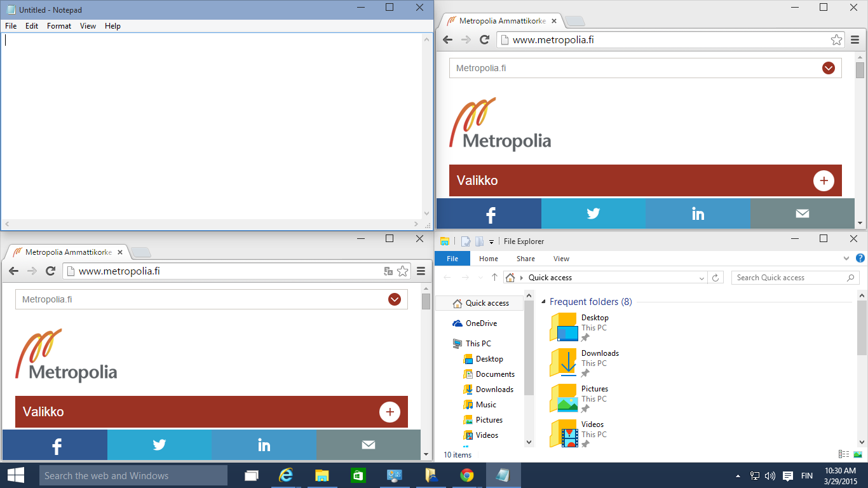This screenshot has width=868, height=488.
Task: Select OneDrive in navigation pane
Action: pos(475,323)
